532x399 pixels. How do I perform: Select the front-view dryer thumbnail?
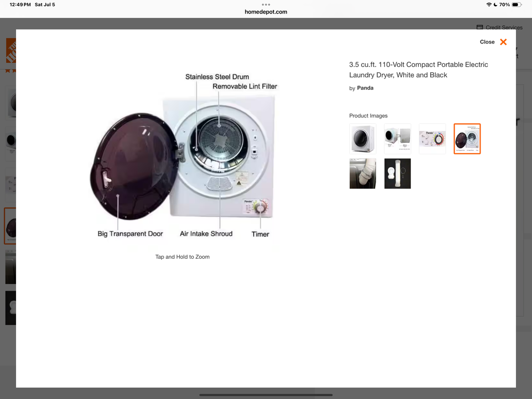pyautogui.click(x=363, y=139)
